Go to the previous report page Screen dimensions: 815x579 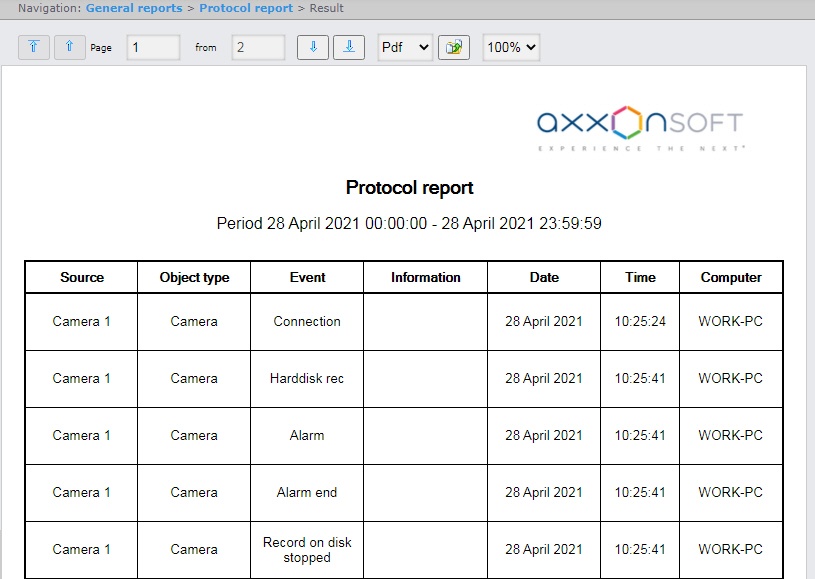click(70, 47)
